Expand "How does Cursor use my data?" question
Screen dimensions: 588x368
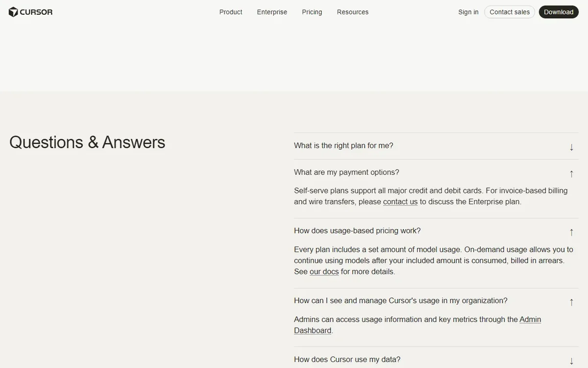coord(436,359)
